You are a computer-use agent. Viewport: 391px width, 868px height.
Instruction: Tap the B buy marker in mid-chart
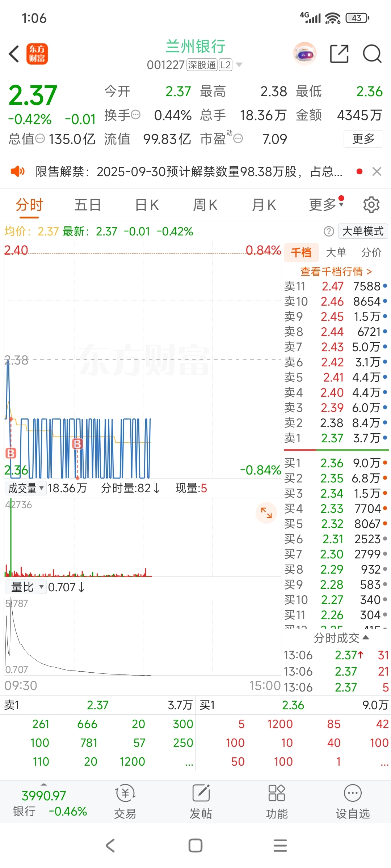click(x=77, y=443)
